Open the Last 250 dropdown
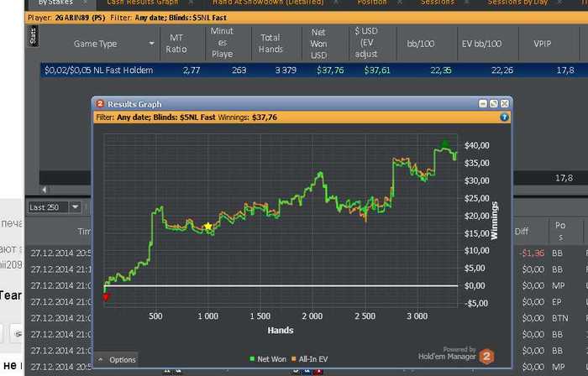Viewport: 588px width, 376px height. (x=75, y=207)
